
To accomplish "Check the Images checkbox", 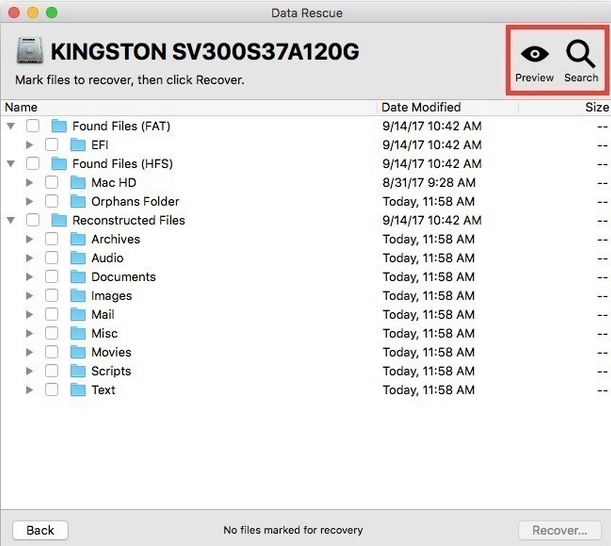I will click(51, 296).
